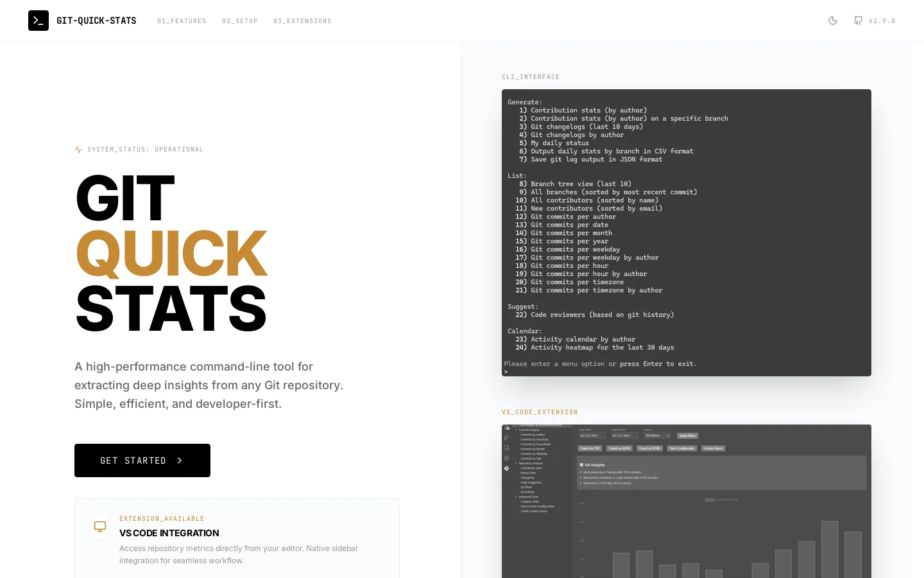Click the SYSTEM_STATUS: OPERATIONAL text
Screen dimensions: 924x578
[x=146, y=150]
